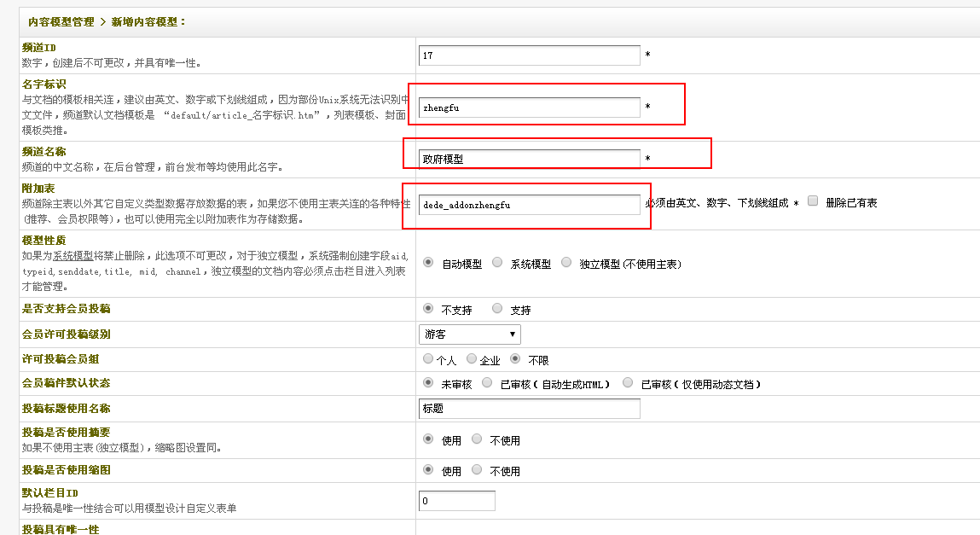
Task: Select 使用 for 投稿是否使用缩图
Action: 428,469
